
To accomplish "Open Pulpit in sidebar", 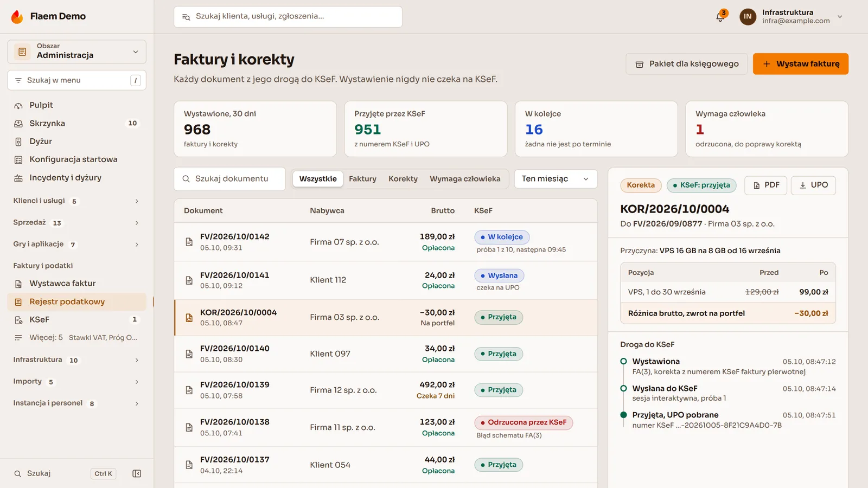I will click(77, 105).
